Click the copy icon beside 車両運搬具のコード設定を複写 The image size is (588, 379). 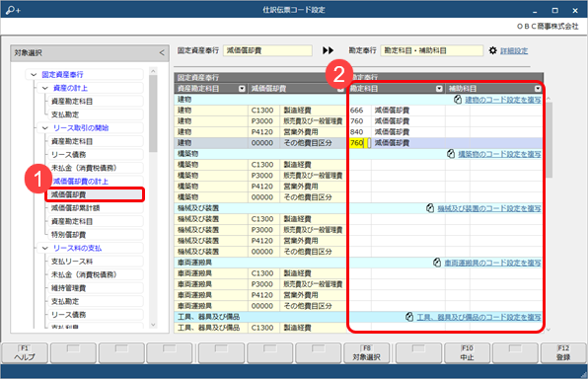click(437, 263)
